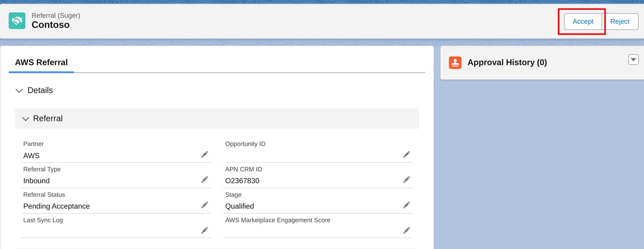
Task: Edit the AWS Marketplace Engagement Score pencil
Action: [x=407, y=230]
